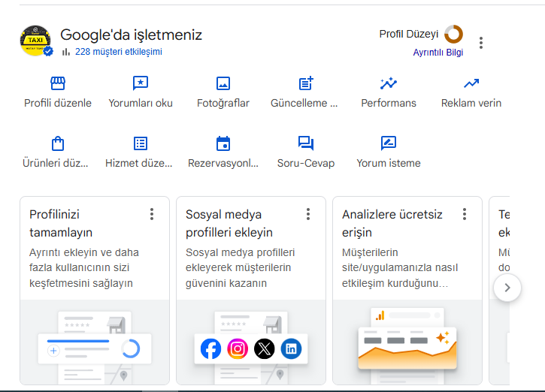Screen dimensions: 545x392
Task: Click the Profil Düzeyi label
Action: tap(409, 34)
